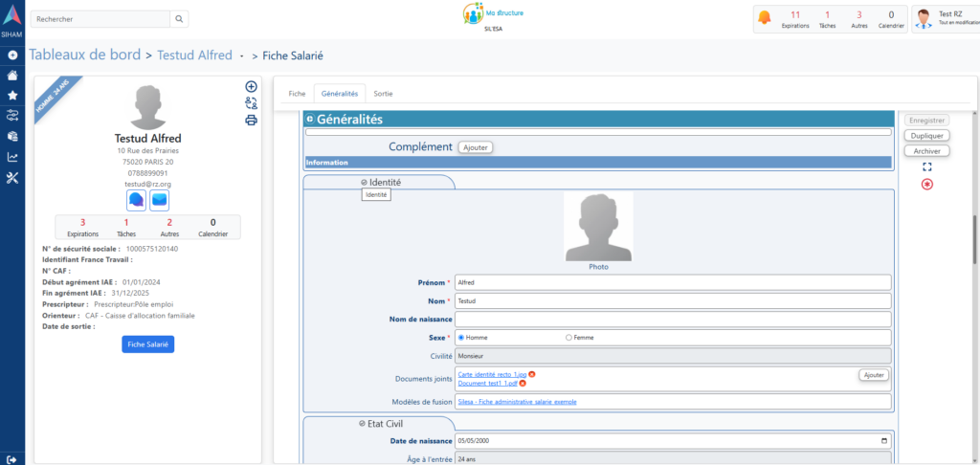The width and height of the screenshot is (980, 465).
Task: Open the Carte identité recto document link
Action: 492,374
